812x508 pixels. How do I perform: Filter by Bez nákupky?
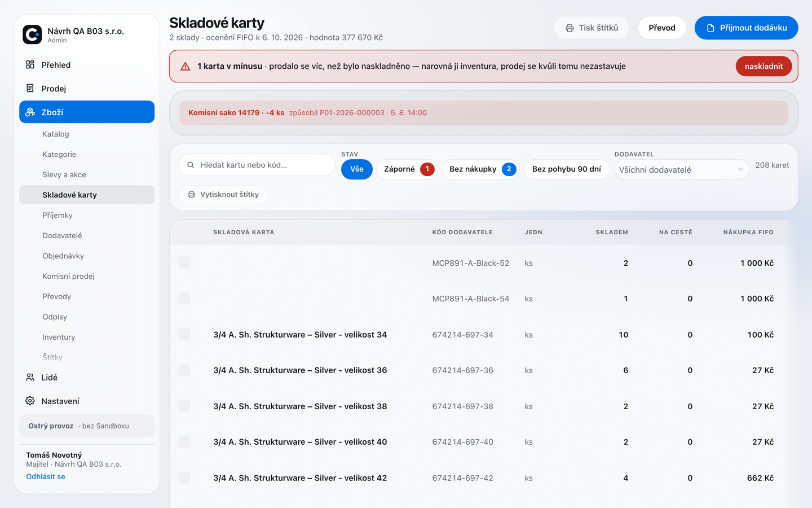coord(480,169)
